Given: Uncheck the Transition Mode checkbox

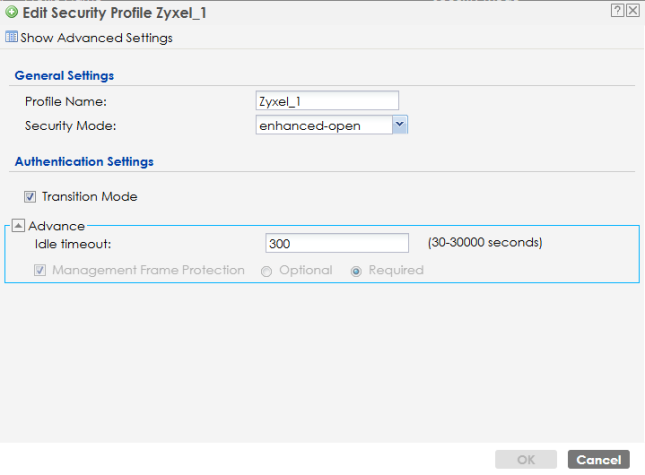Looking at the screenshot, I should coord(30,197).
